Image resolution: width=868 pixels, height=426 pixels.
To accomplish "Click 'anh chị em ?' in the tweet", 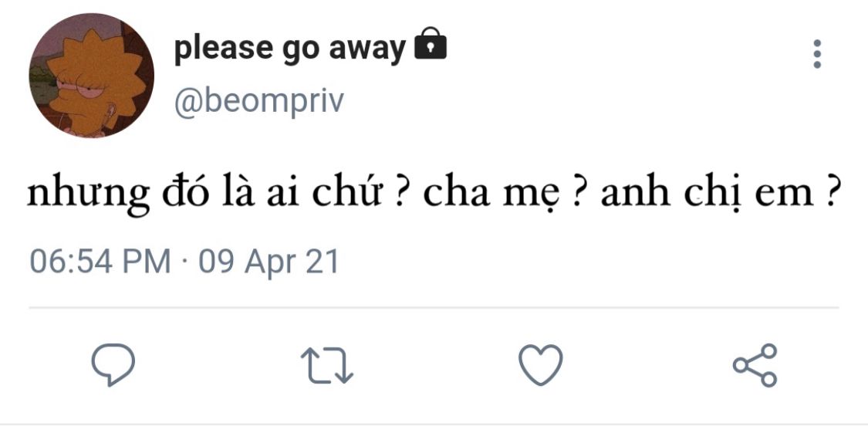I will click(718, 195).
